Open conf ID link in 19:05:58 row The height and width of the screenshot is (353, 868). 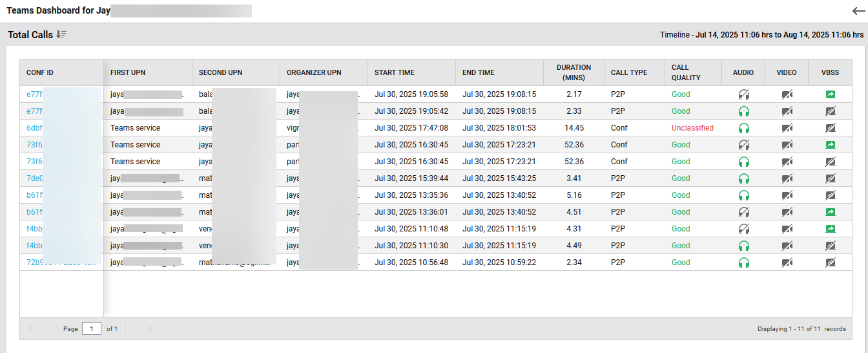(34, 94)
